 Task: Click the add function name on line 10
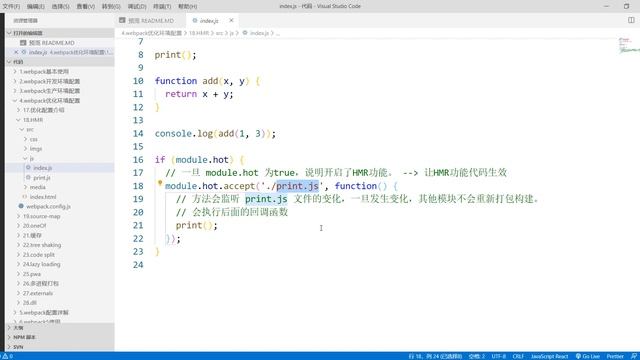coord(210,81)
